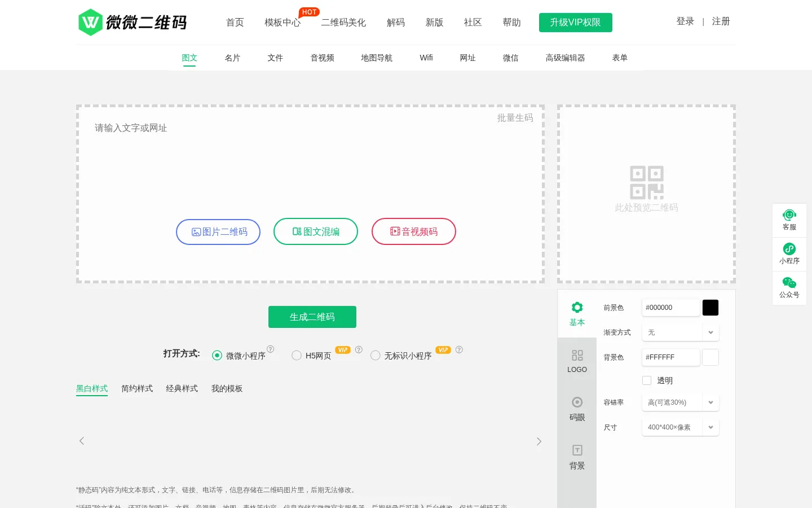Open the 码眼 settings panel
The width and height of the screenshot is (812, 508).
(577, 409)
